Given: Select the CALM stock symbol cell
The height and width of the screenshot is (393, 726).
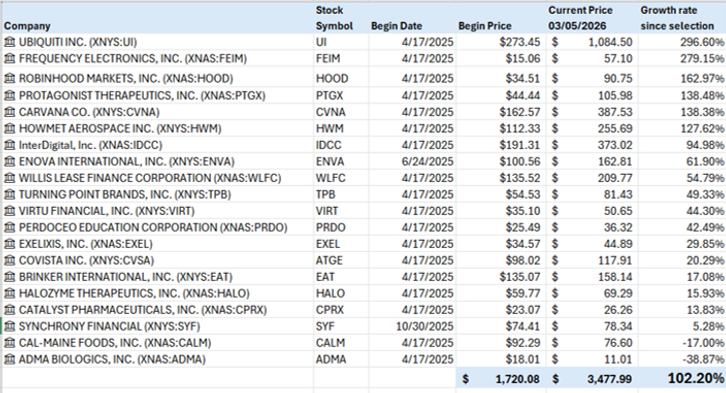Looking at the screenshot, I should 341,343.
